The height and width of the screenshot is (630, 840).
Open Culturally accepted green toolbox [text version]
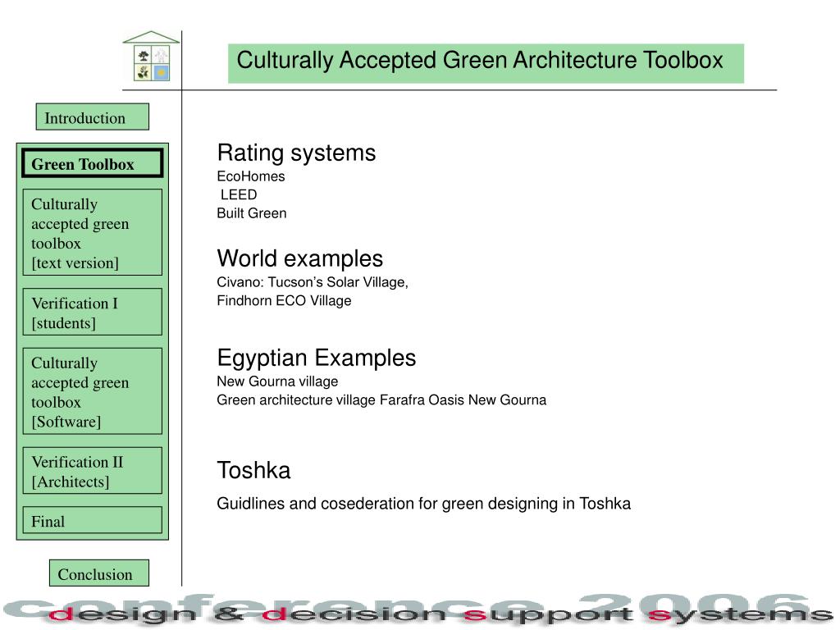pyautogui.click(x=92, y=232)
